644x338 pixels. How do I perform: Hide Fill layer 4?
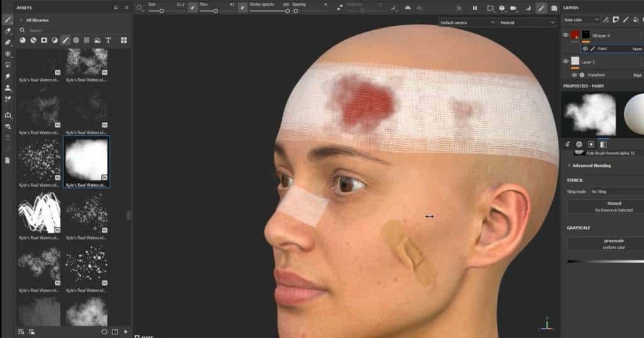pyautogui.click(x=565, y=35)
